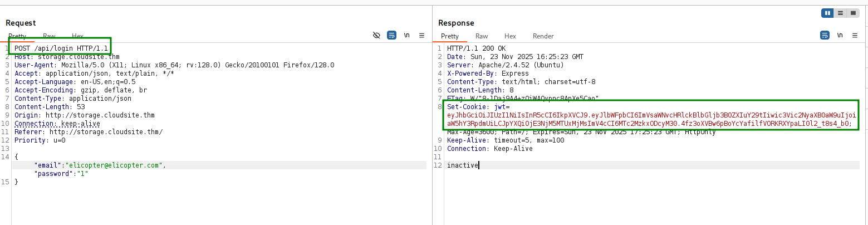Click the request non-printable characters \n icon
The width and height of the screenshot is (868, 225).
tap(407, 35)
